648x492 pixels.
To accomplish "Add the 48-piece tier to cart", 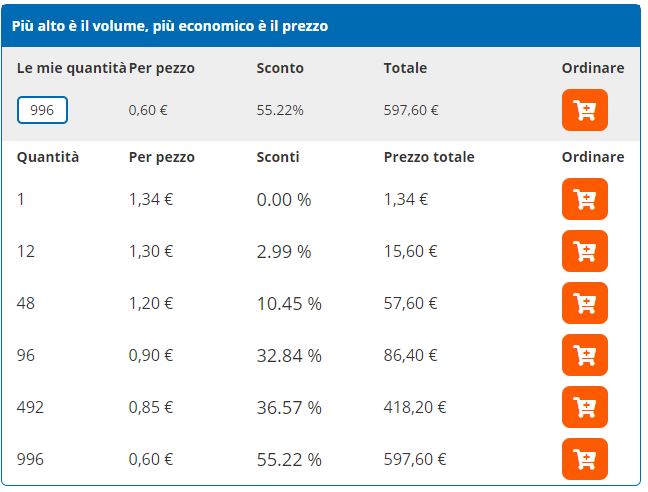I will 585,303.
